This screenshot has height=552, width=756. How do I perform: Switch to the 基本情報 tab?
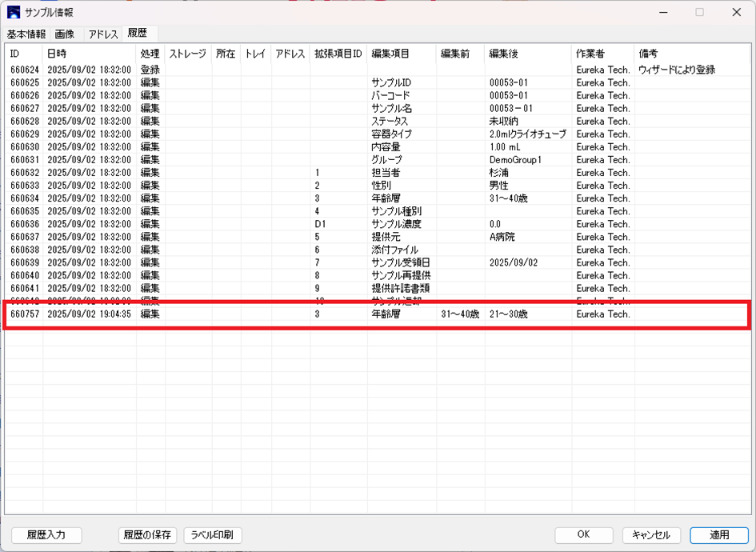(26, 34)
